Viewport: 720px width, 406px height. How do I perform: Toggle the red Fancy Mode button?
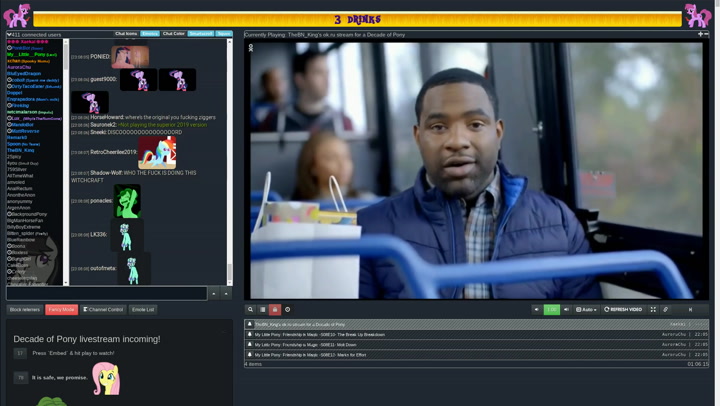(x=61, y=310)
